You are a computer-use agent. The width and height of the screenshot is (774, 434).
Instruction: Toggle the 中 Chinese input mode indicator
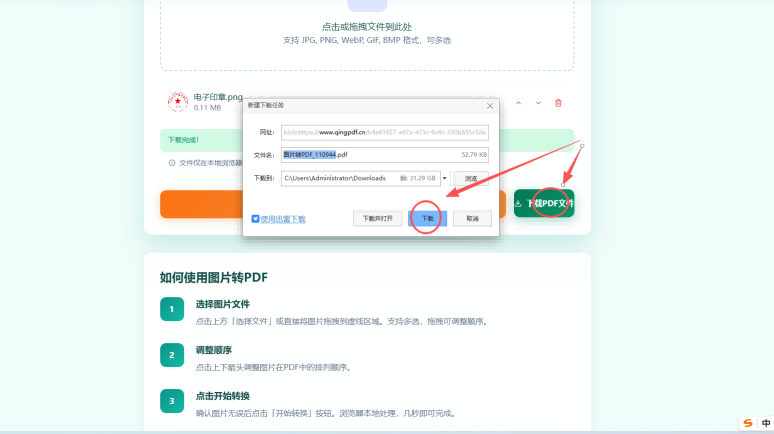coord(766,423)
